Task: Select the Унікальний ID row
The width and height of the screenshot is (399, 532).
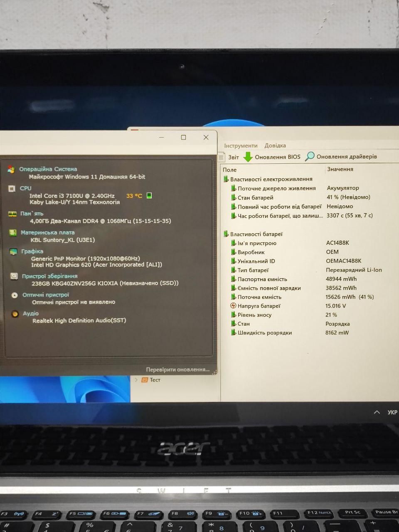Action: pos(310,261)
